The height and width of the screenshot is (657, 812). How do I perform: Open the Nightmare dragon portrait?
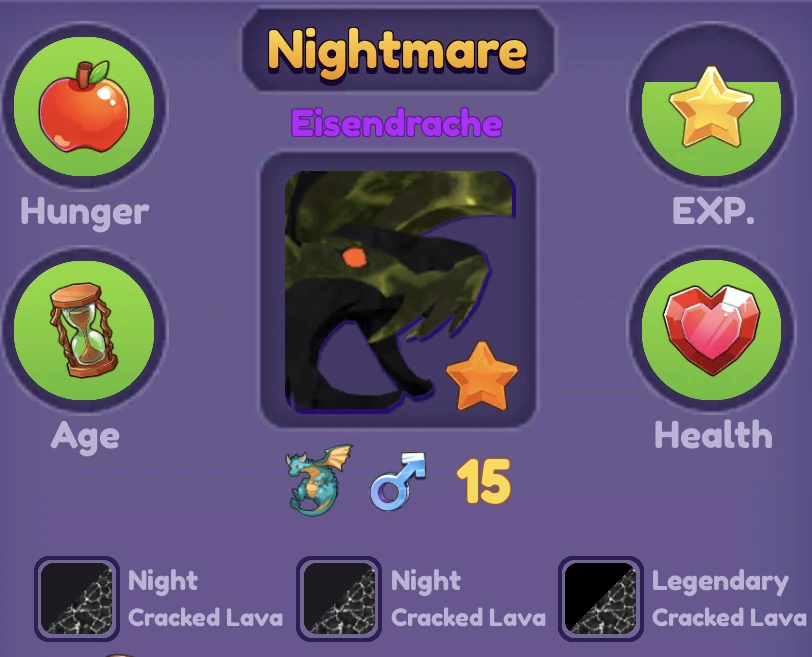pyautogui.click(x=398, y=290)
